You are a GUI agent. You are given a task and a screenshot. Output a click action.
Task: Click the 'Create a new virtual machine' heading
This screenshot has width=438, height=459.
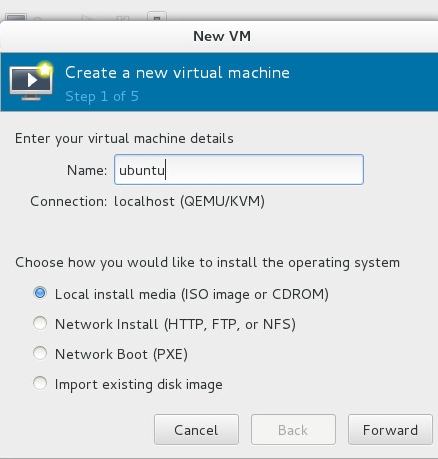click(x=177, y=73)
